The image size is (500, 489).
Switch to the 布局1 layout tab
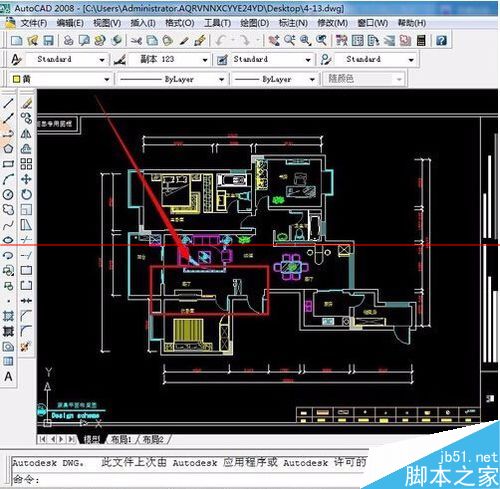(121, 439)
